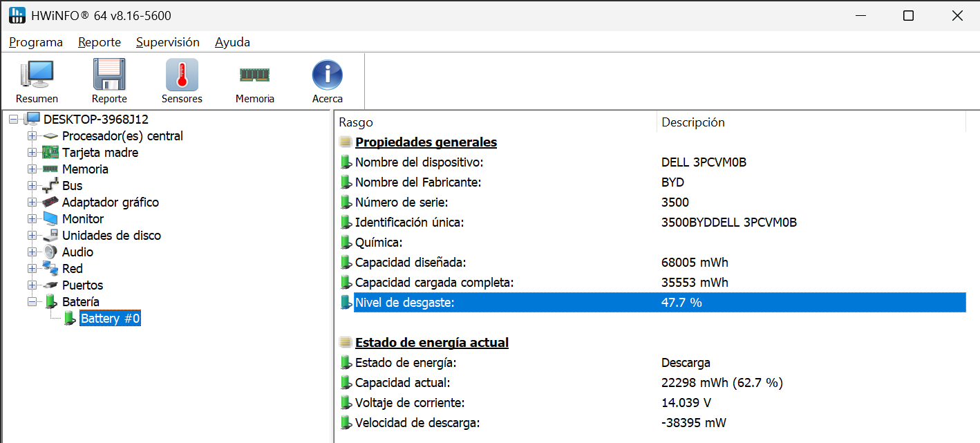Select the Puertos tree item
Viewport: 980px width, 443px height.
click(x=82, y=285)
